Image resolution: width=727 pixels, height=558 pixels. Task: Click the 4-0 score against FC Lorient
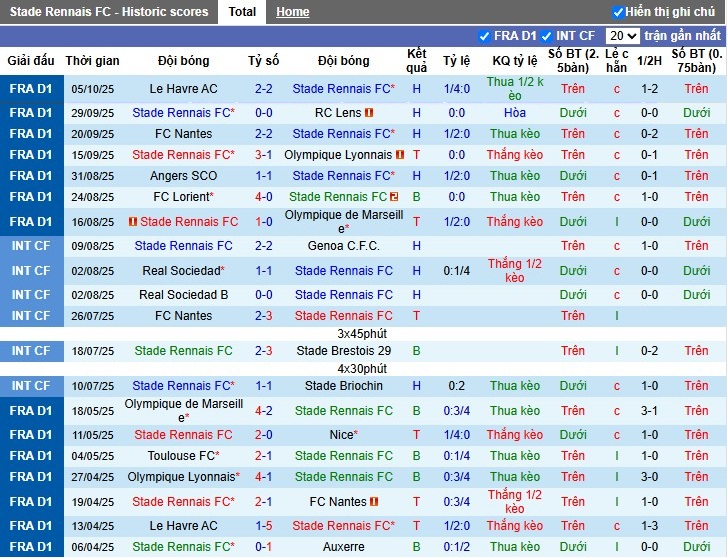[264, 197]
